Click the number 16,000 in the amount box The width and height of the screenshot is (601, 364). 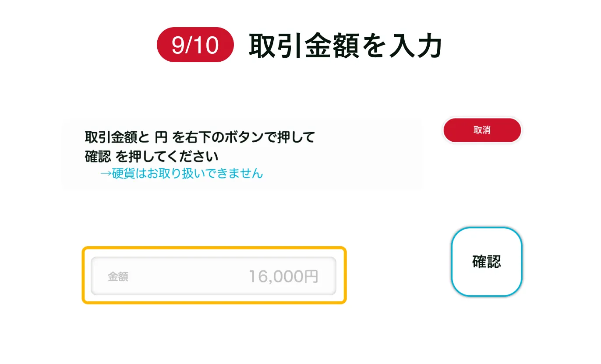pyautogui.click(x=276, y=276)
